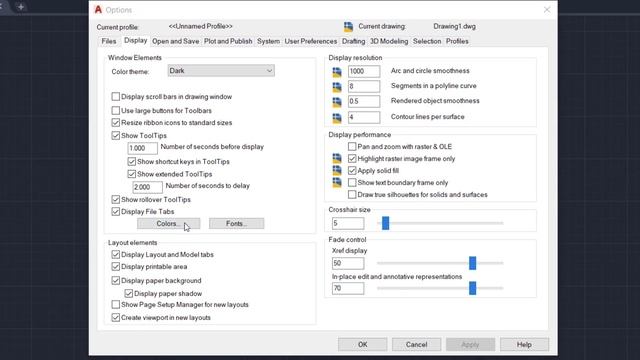640x360 pixels.
Task: Enable Use large buttons for Toolbars
Action: click(x=116, y=111)
